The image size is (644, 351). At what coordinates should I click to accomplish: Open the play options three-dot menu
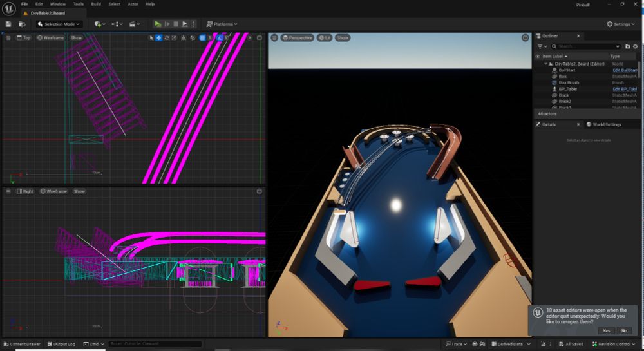click(193, 24)
